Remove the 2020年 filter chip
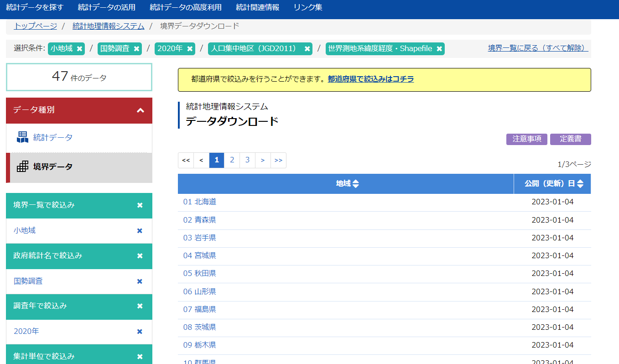This screenshot has width=619, height=364. click(190, 49)
